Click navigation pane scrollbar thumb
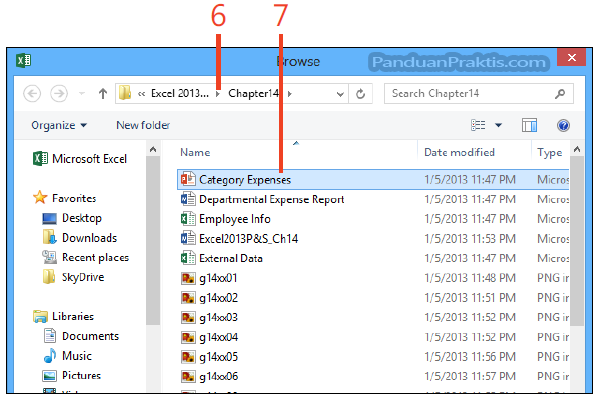This screenshot has height=397, width=596. 153,240
